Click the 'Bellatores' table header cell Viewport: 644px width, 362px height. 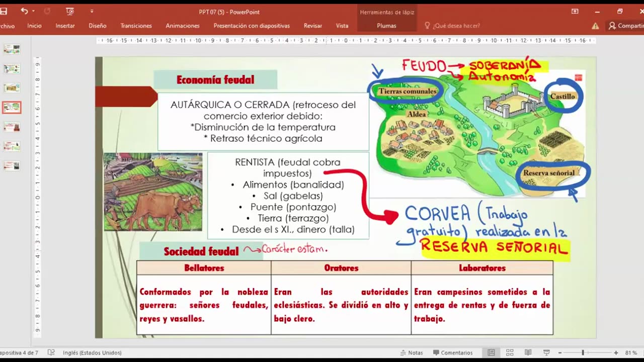(204, 268)
